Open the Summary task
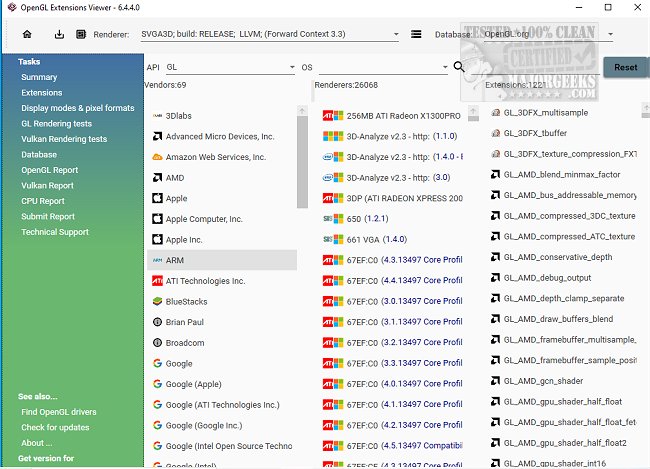The image size is (650, 469). pyautogui.click(x=39, y=77)
